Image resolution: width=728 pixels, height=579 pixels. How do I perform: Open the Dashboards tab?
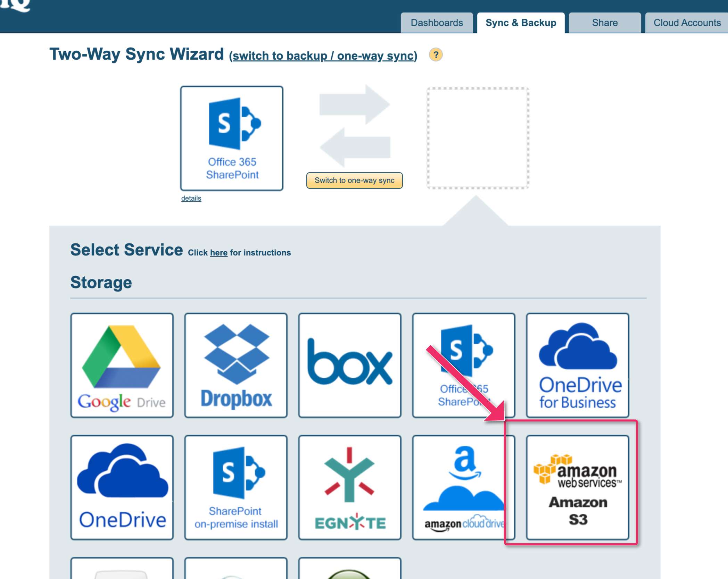pos(437,23)
